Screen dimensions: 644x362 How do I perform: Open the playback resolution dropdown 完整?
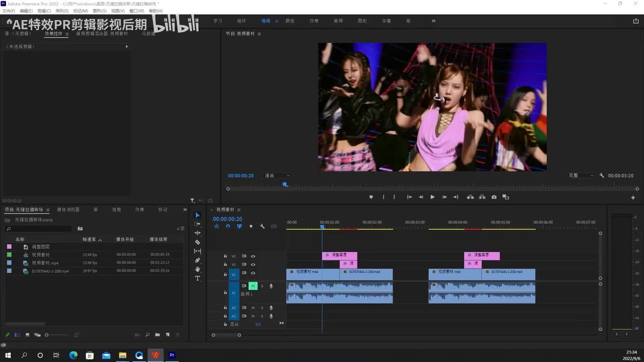[581, 175]
